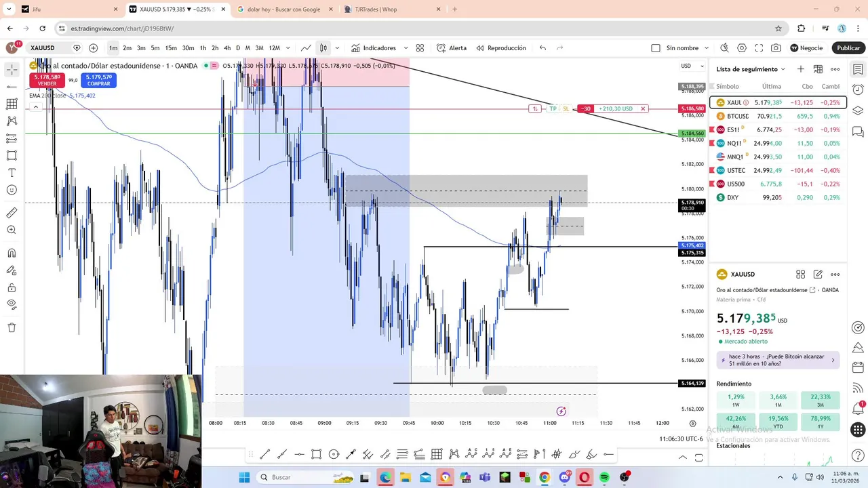
Task: Tick the layout checkbox beside Sin nombre
Action: click(x=656, y=48)
